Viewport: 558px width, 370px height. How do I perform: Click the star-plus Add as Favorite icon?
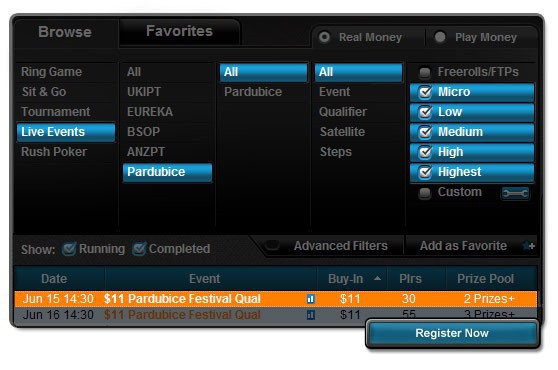(529, 246)
